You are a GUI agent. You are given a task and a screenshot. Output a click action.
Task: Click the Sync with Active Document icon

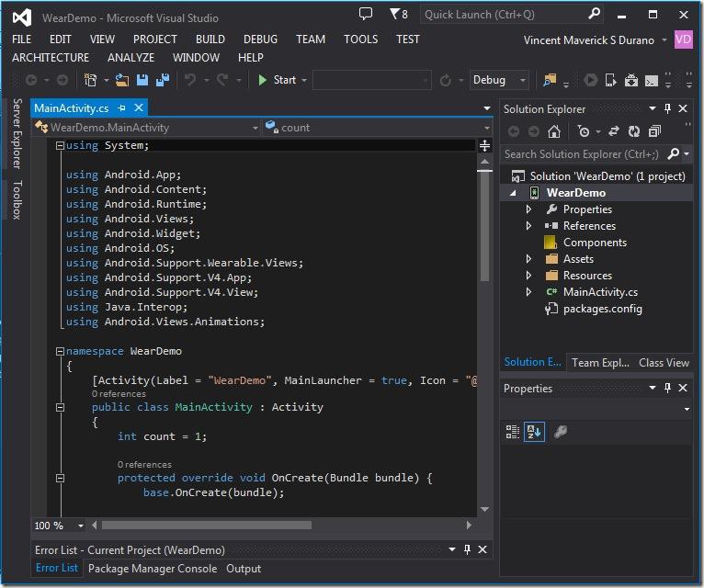614,131
